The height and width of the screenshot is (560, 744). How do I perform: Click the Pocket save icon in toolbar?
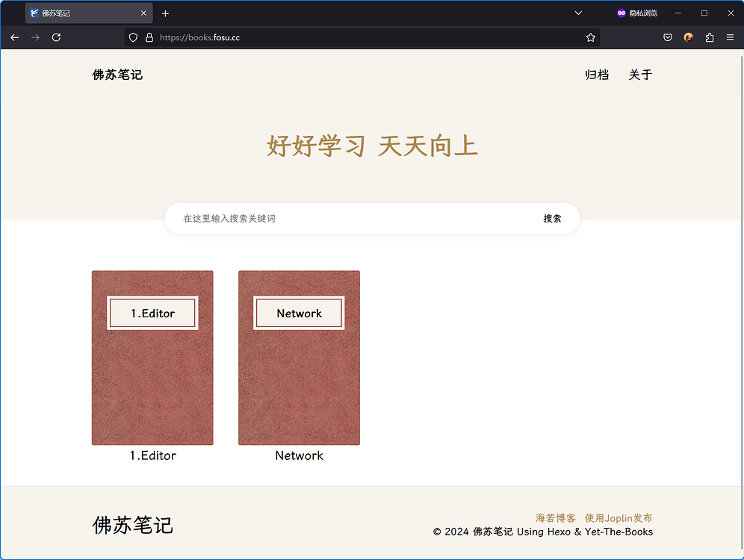(668, 37)
